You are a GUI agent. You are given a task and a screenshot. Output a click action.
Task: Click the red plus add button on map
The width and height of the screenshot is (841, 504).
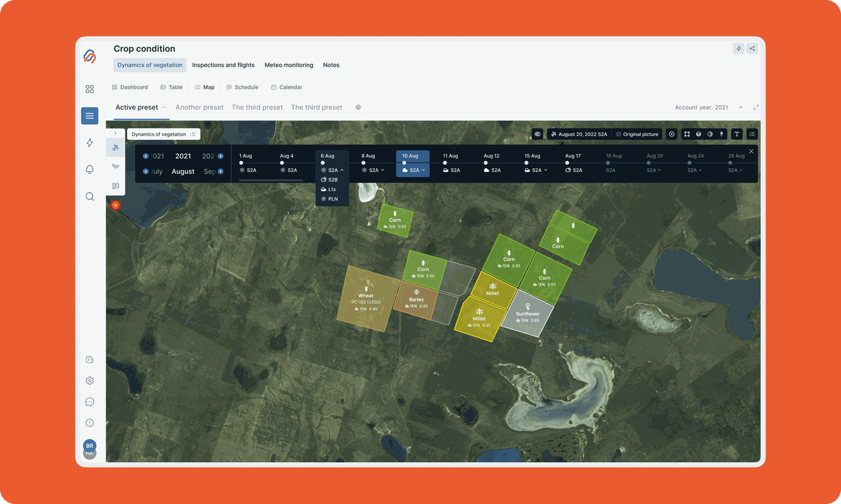coord(116,205)
